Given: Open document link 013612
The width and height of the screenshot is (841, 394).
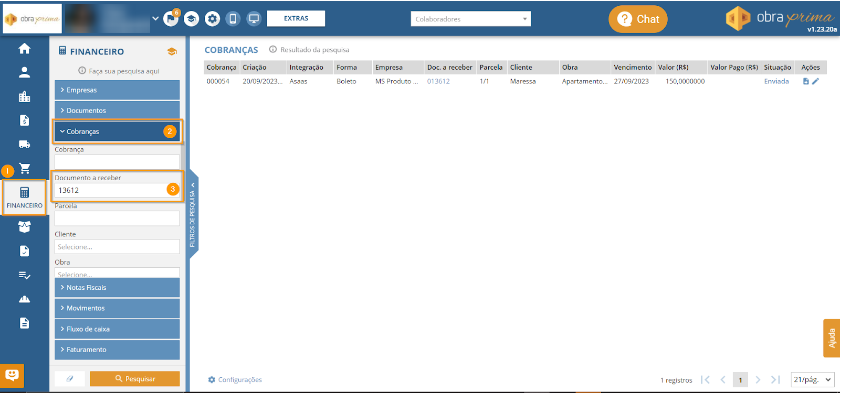Looking at the screenshot, I should coord(438,81).
